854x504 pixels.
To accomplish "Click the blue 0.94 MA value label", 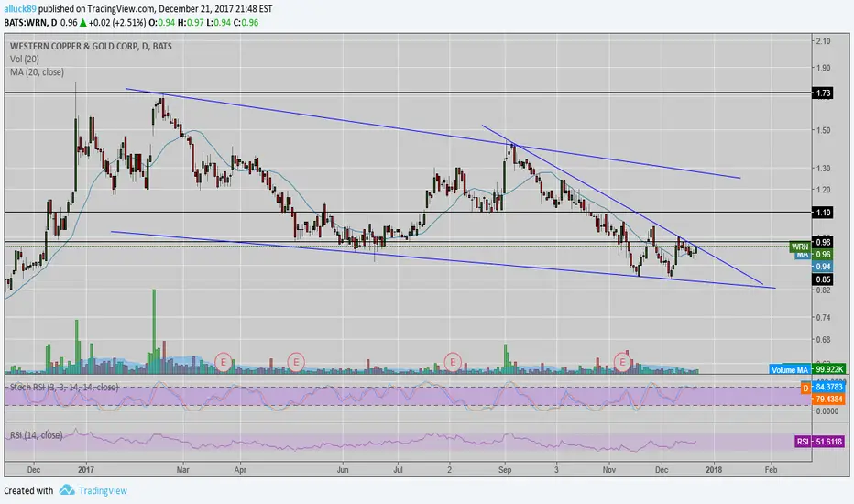I will (823, 267).
